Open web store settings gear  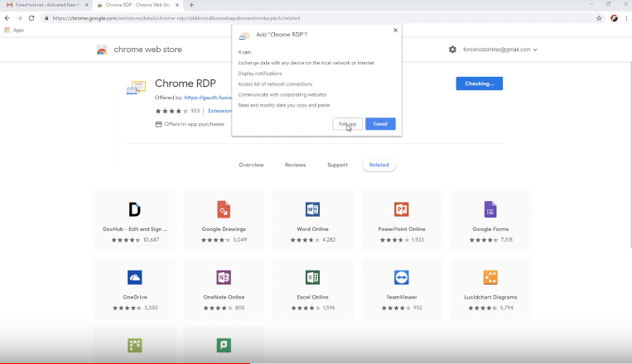(x=452, y=50)
